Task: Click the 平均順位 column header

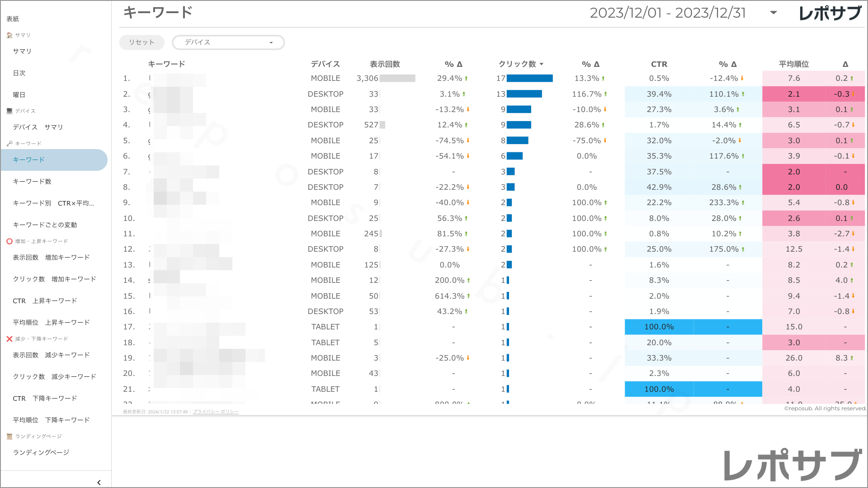Action: point(794,64)
